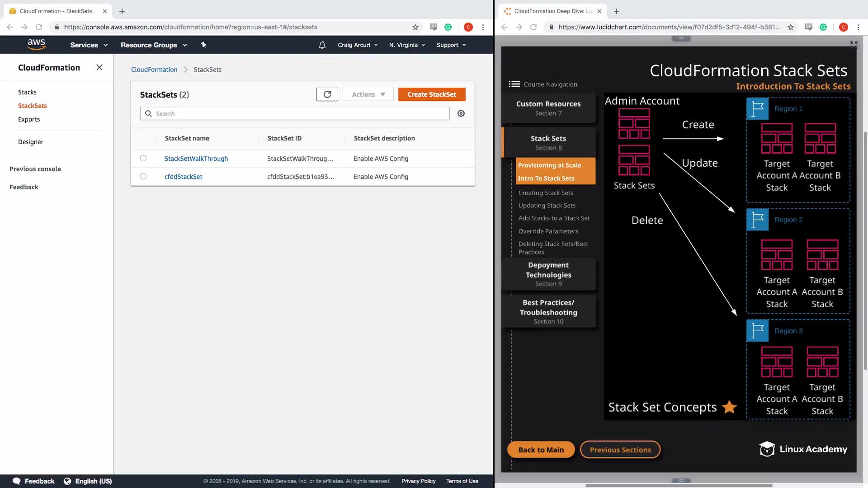Open Stacks in the sidebar
This screenshot has width=868, height=488.
pyautogui.click(x=27, y=92)
